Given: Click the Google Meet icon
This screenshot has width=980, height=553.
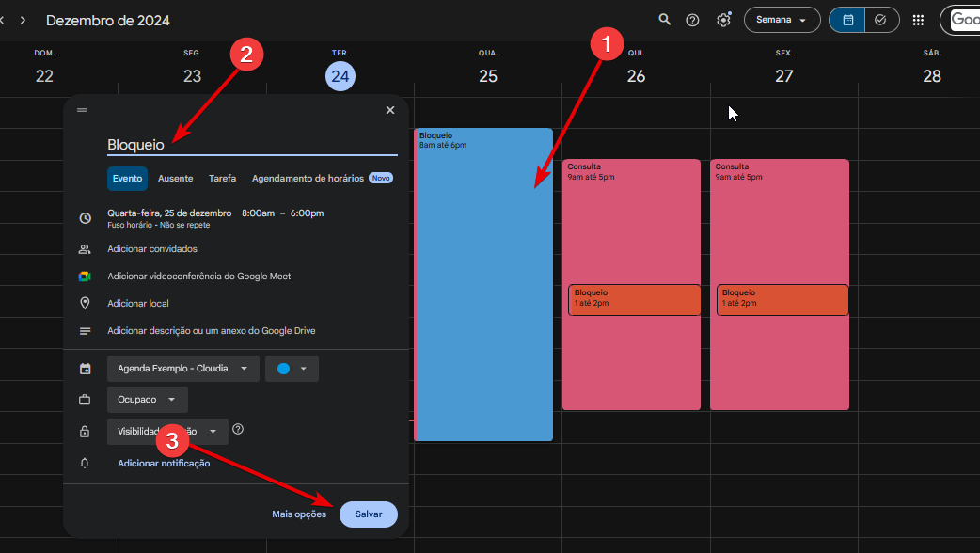Looking at the screenshot, I should (x=85, y=276).
